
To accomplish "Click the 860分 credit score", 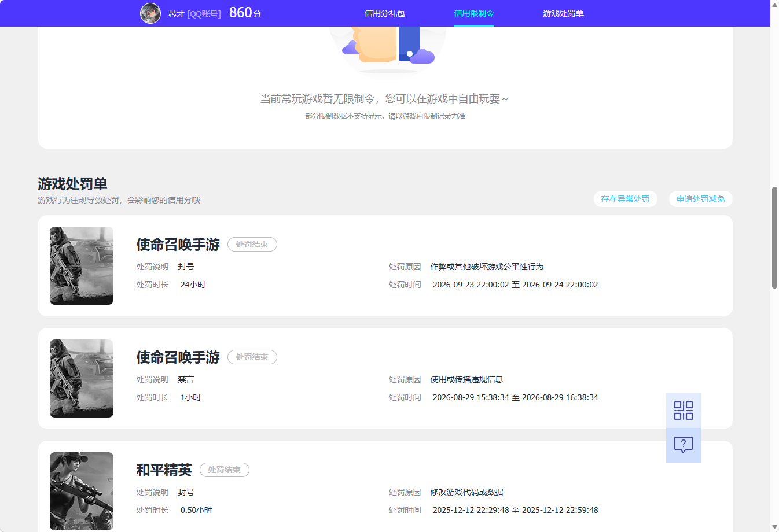I will tap(245, 13).
